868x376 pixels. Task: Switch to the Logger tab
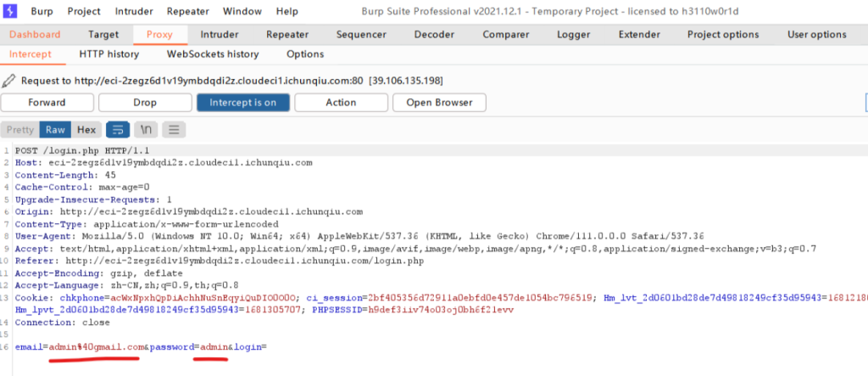pos(574,35)
